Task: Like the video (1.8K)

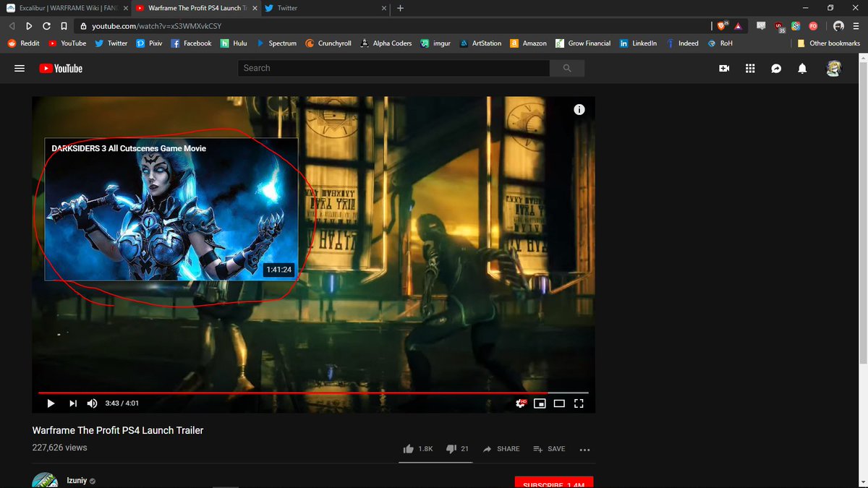Action: (x=418, y=449)
